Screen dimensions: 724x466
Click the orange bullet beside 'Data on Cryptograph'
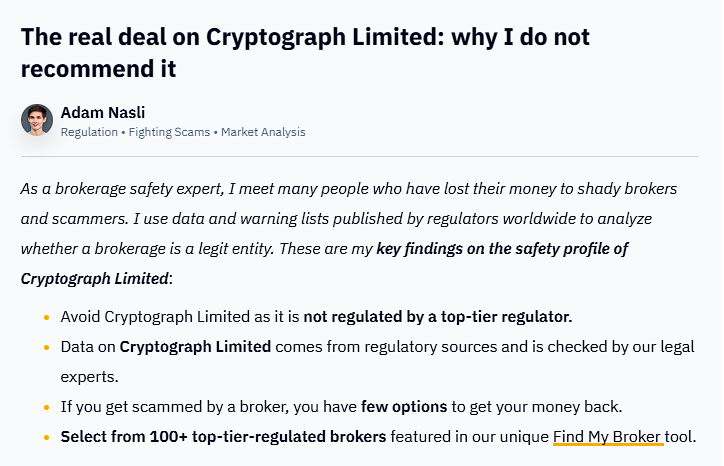click(x=46, y=347)
